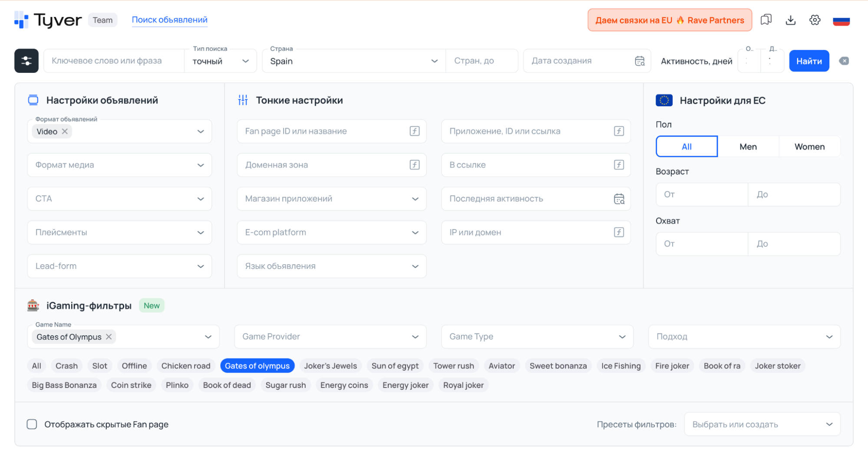868x456 pixels.
Task: Open Поиск объявлений tab
Action: (x=169, y=20)
